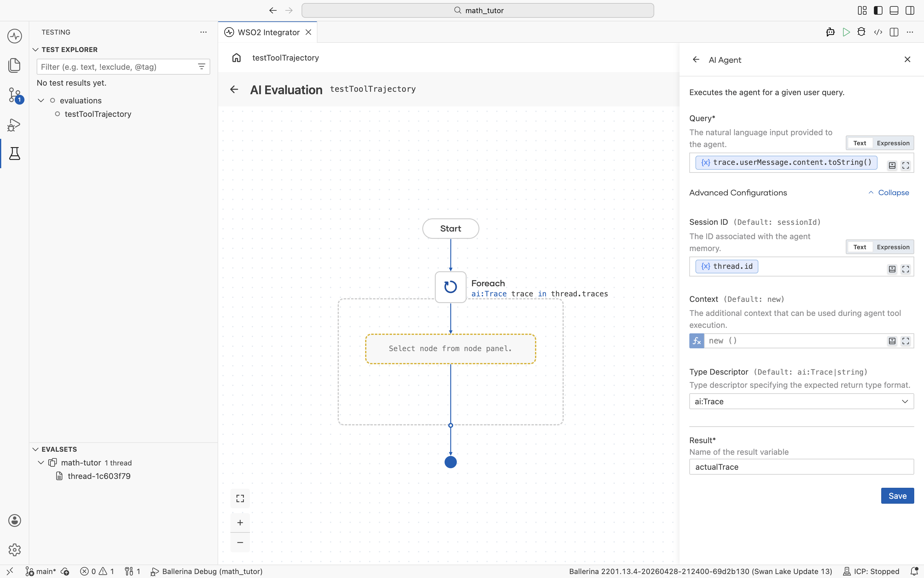Start debugging with the bug icon

tap(861, 32)
